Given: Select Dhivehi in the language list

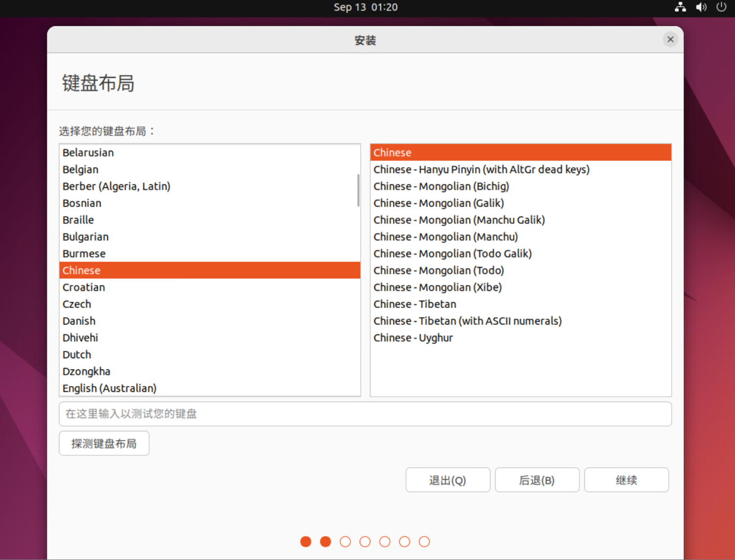Looking at the screenshot, I should click(x=210, y=338).
